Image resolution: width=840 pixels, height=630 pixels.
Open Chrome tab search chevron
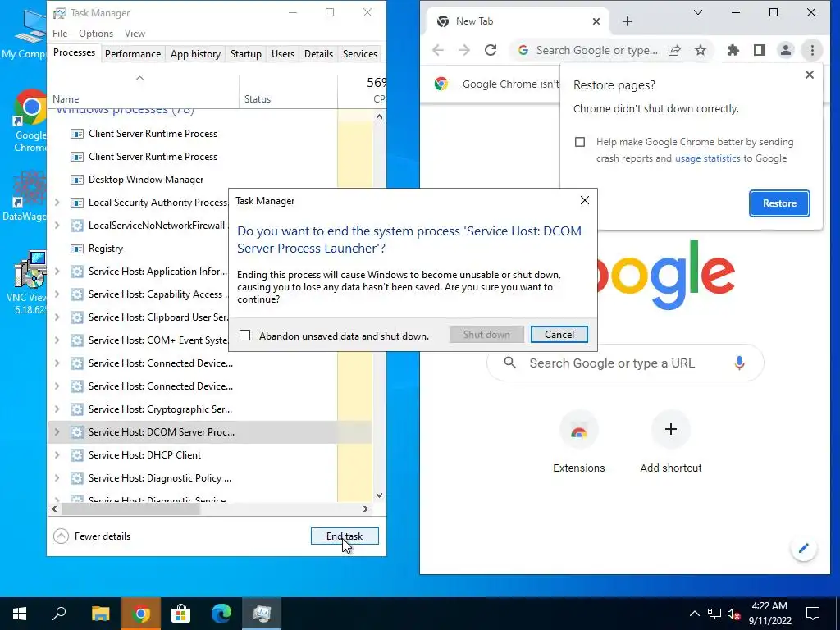tap(697, 12)
